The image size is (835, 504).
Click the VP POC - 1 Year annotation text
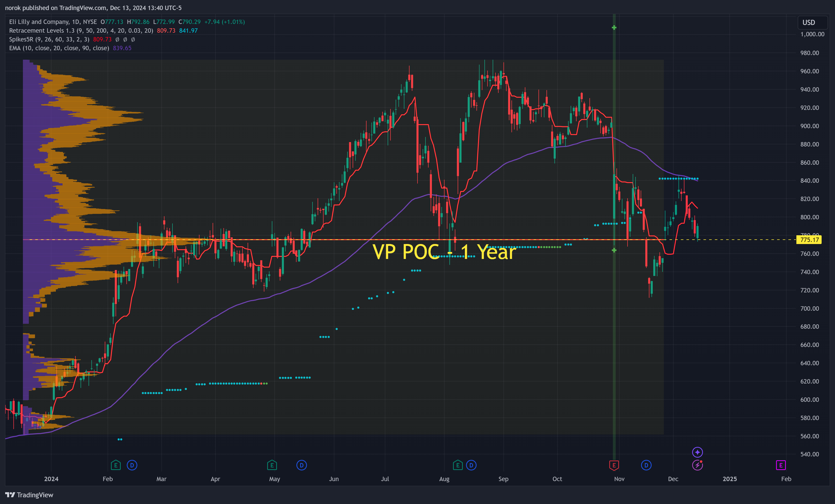444,252
